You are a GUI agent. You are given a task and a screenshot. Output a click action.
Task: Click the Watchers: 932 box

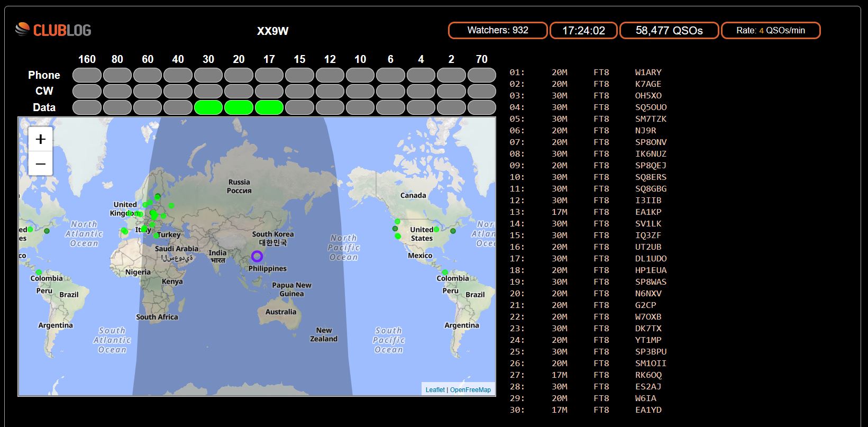pos(498,31)
